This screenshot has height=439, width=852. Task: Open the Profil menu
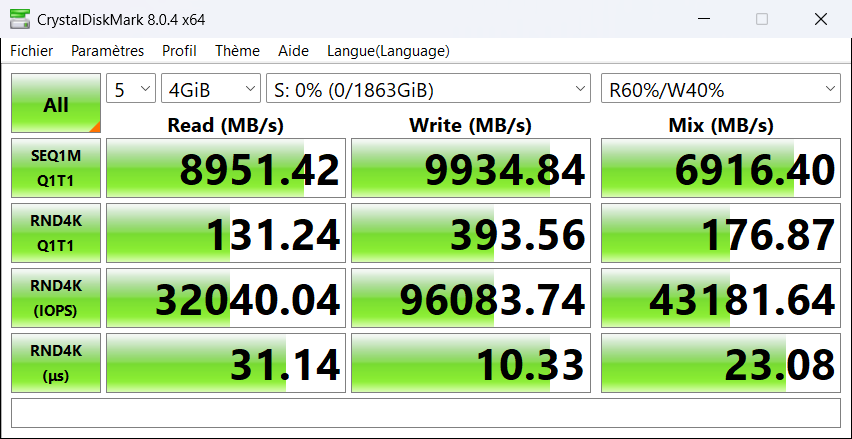(x=179, y=51)
